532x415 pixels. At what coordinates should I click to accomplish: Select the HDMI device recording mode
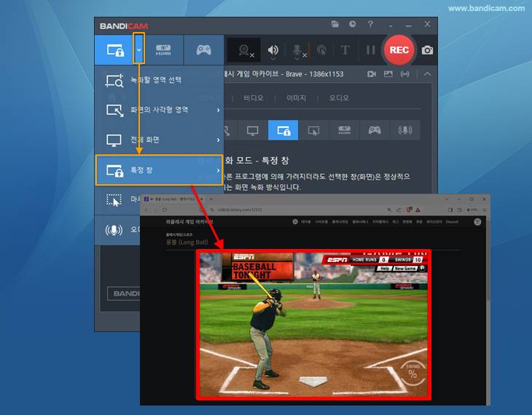(164, 50)
